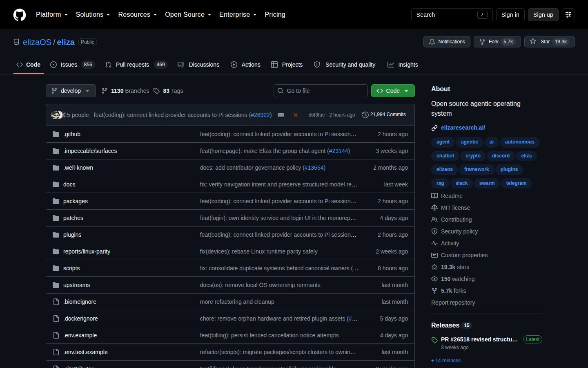The height and width of the screenshot is (368, 588).
Task: Click the MIT license scale icon
Action: [434, 208]
